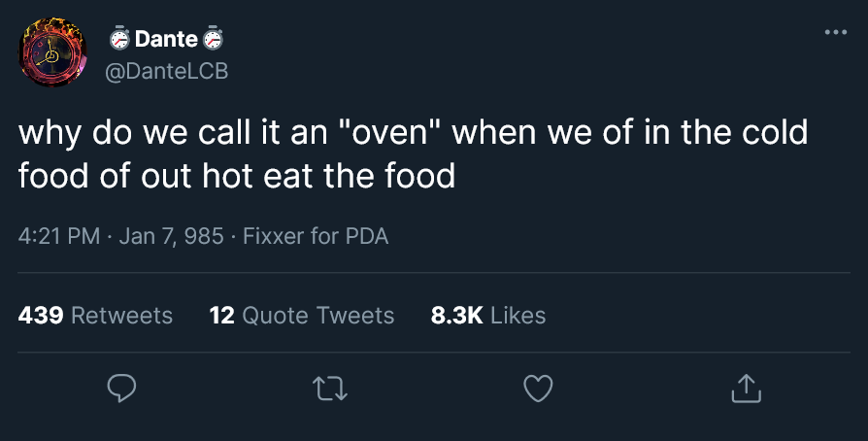
Task: Click the 4:21 PM timestamp
Action: [58, 236]
